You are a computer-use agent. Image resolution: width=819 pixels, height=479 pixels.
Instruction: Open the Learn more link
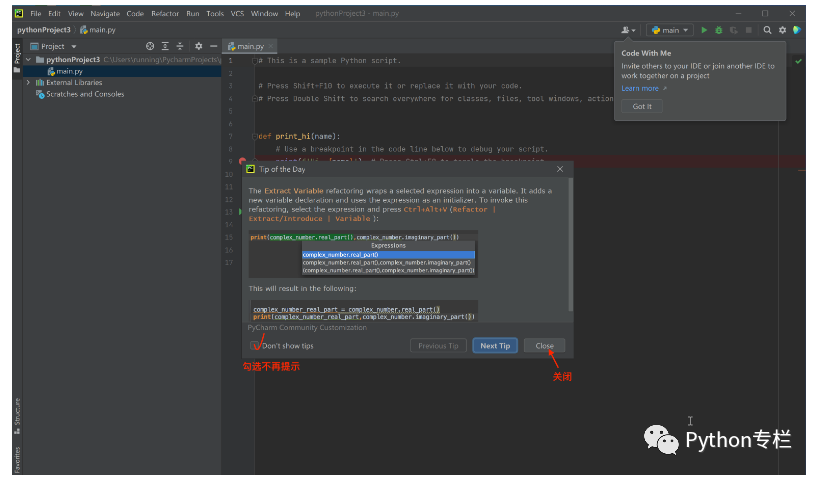pos(640,88)
